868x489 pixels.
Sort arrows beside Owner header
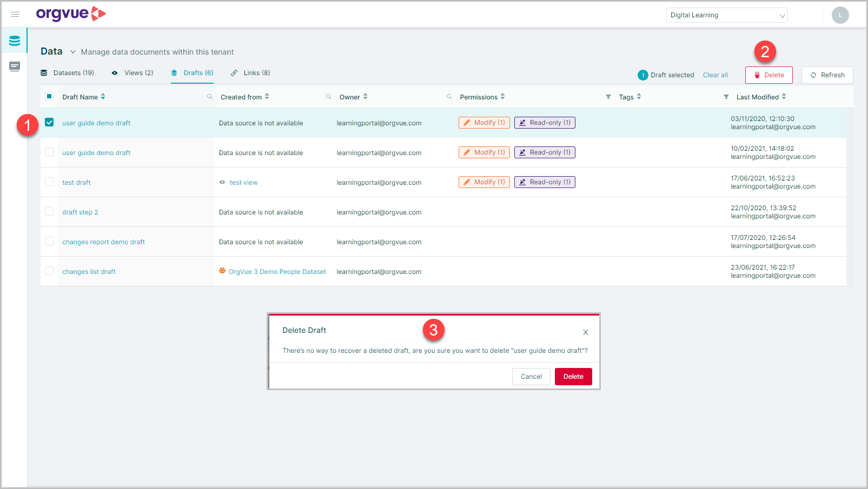(366, 97)
